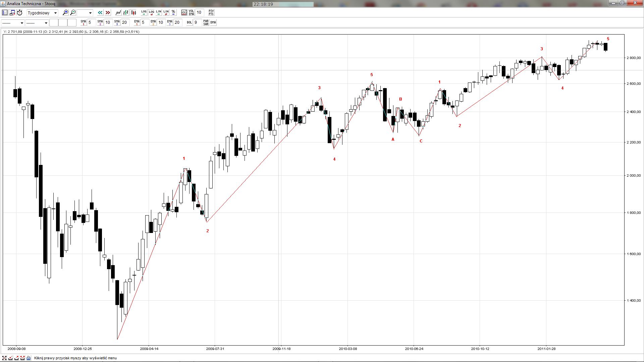
Task: Click the zoom in magnifier icon
Action: click(x=65, y=13)
